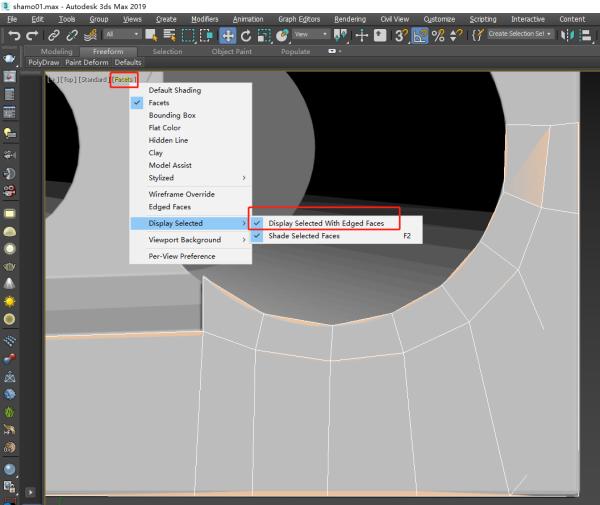Activate the Select and Move tool
This screenshot has height=505, width=600.
pos(228,36)
